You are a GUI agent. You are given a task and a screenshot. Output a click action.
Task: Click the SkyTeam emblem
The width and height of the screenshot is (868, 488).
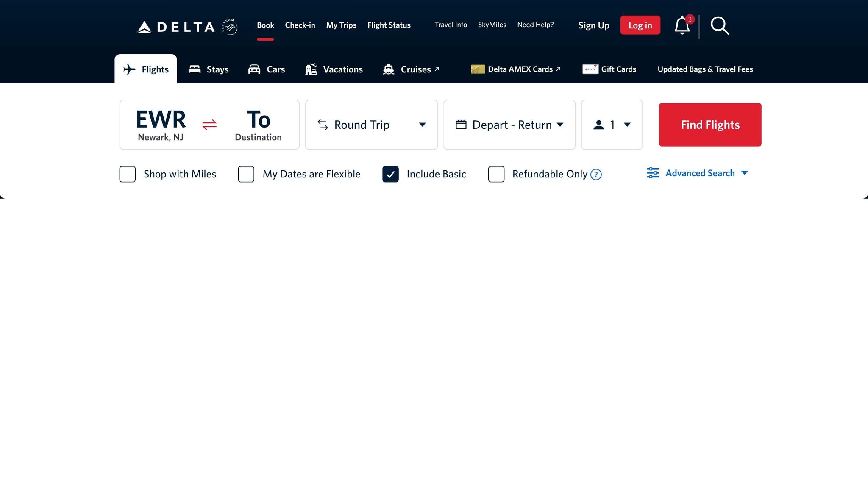(230, 27)
